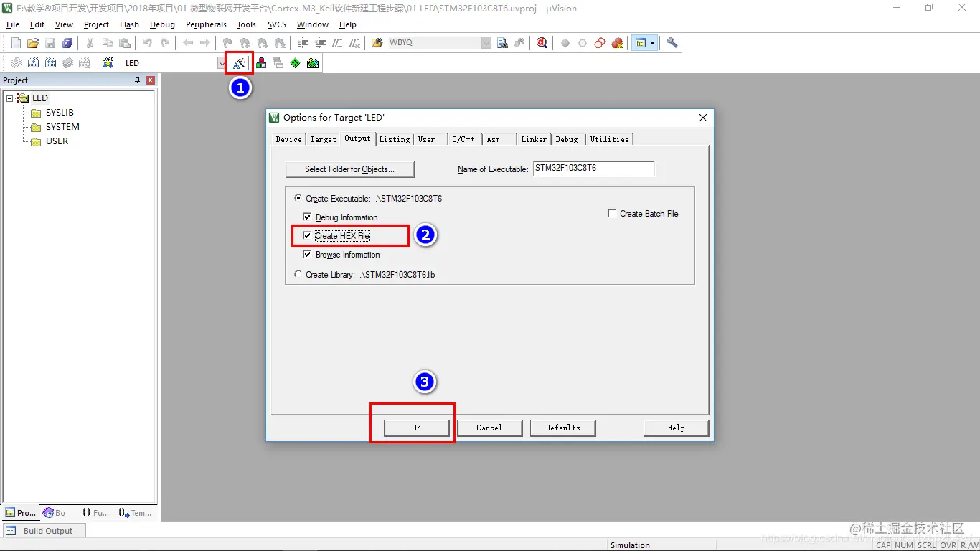Viewport: 980px width, 551px height.
Task: Switch to the Target tab
Action: [x=323, y=139]
